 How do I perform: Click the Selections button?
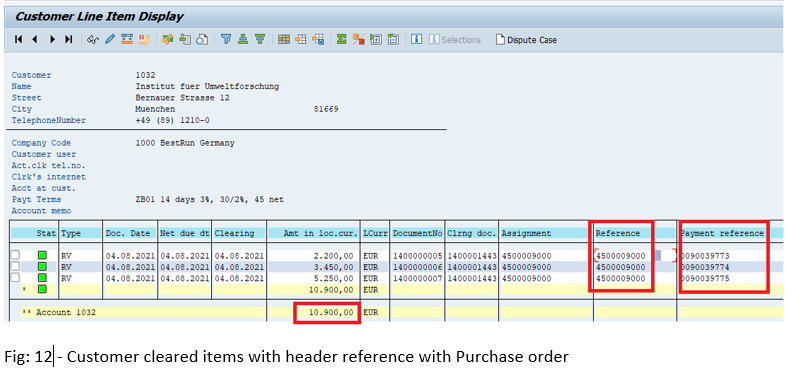[x=455, y=40]
